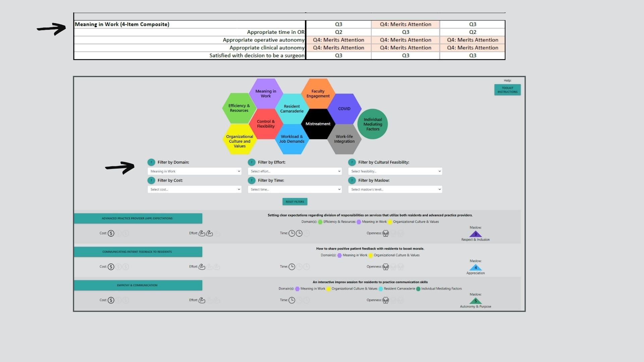Open the Select effort dropdown
Image resolution: width=644 pixels, height=362 pixels.
(x=295, y=171)
